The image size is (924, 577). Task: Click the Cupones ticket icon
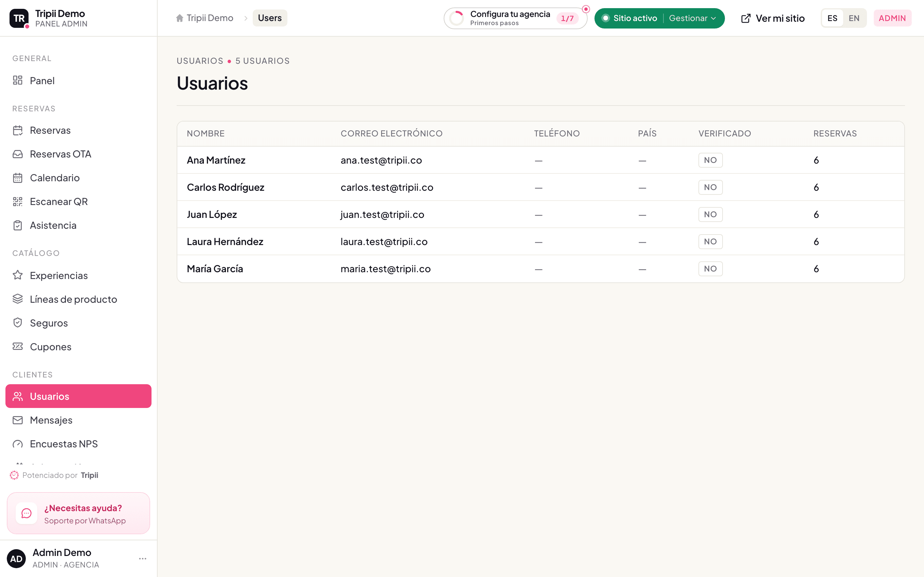coord(18,347)
